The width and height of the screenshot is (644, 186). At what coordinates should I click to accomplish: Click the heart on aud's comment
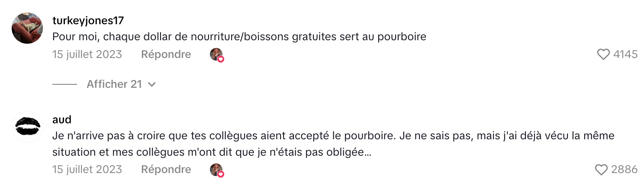[602, 170]
